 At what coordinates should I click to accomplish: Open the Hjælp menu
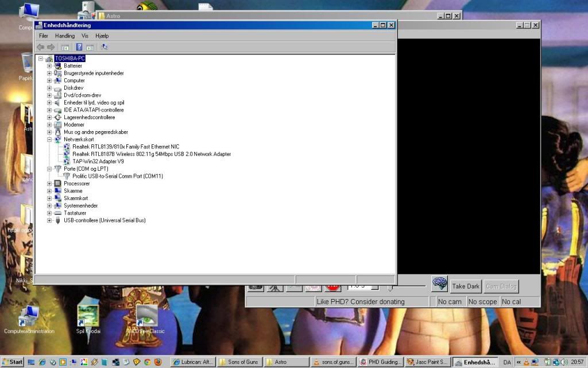tap(102, 36)
